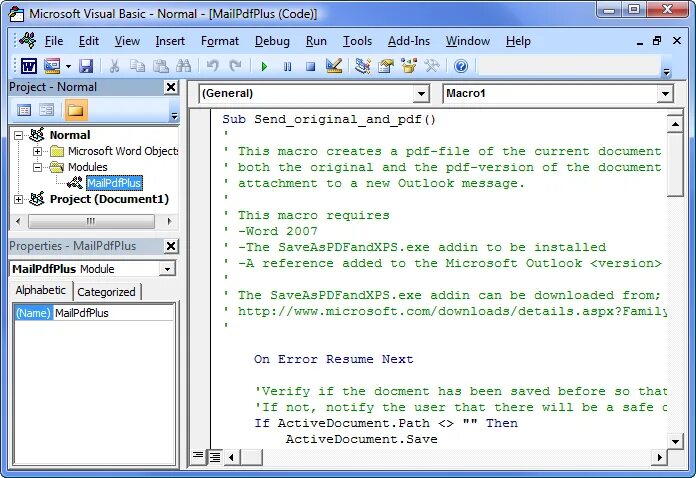Expand the Microsoft Word Objects folder

(x=38, y=151)
